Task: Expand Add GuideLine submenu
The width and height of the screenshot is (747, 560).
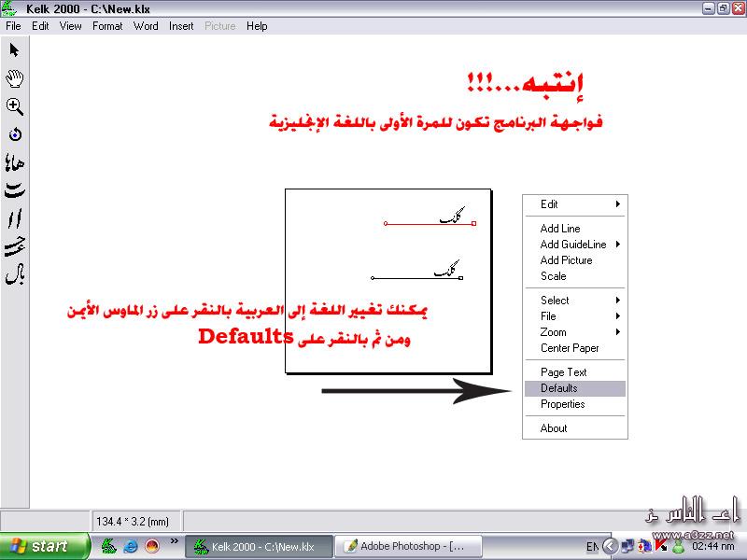Action: pos(575,245)
